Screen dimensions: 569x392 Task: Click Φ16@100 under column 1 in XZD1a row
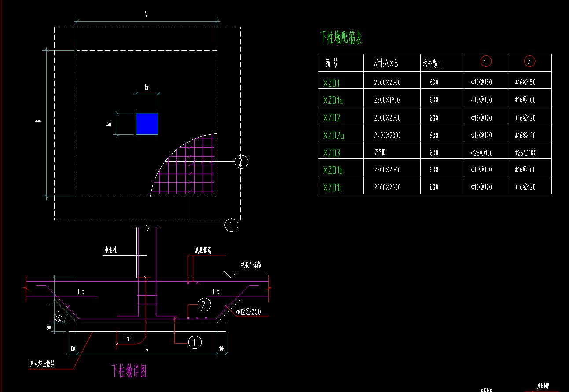(481, 100)
